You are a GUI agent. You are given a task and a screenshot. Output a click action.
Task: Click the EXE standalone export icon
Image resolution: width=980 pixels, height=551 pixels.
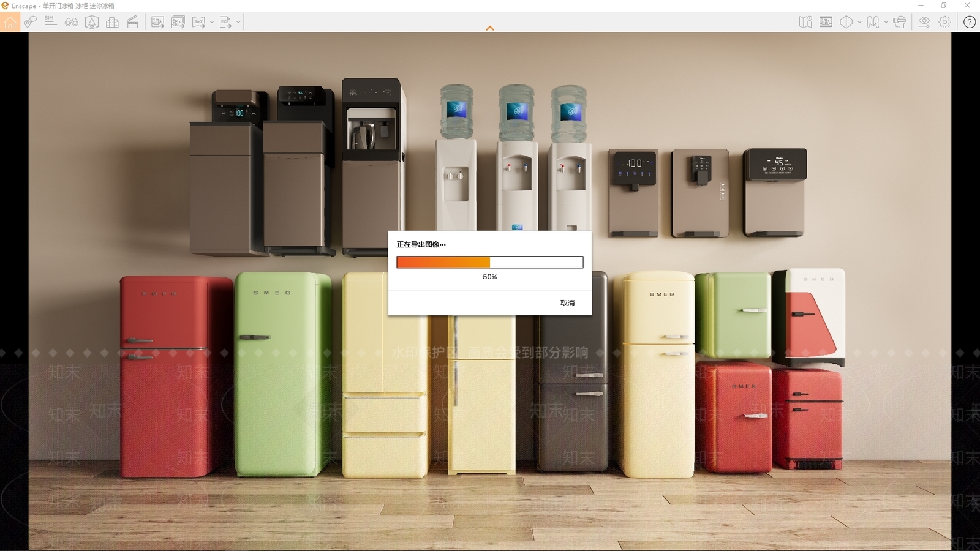tap(225, 23)
